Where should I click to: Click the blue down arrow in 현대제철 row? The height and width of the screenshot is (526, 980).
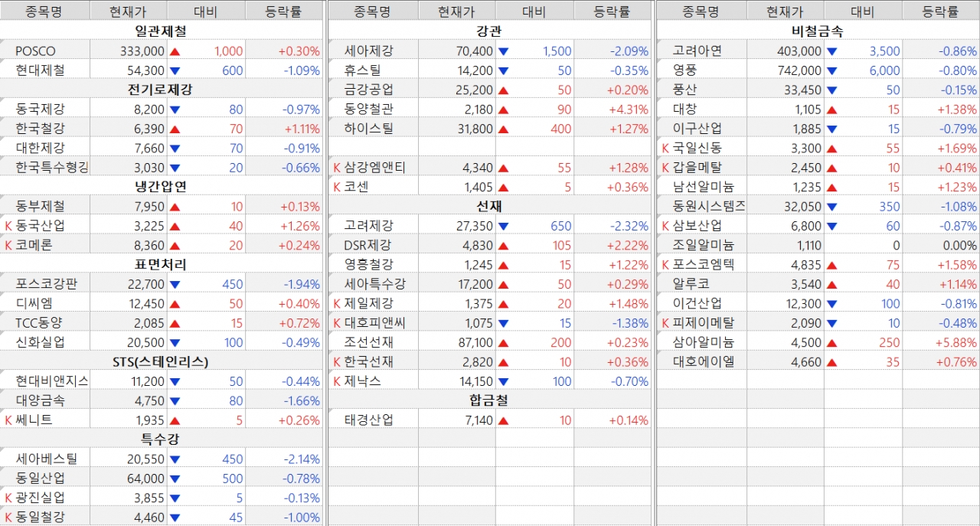[x=175, y=71]
